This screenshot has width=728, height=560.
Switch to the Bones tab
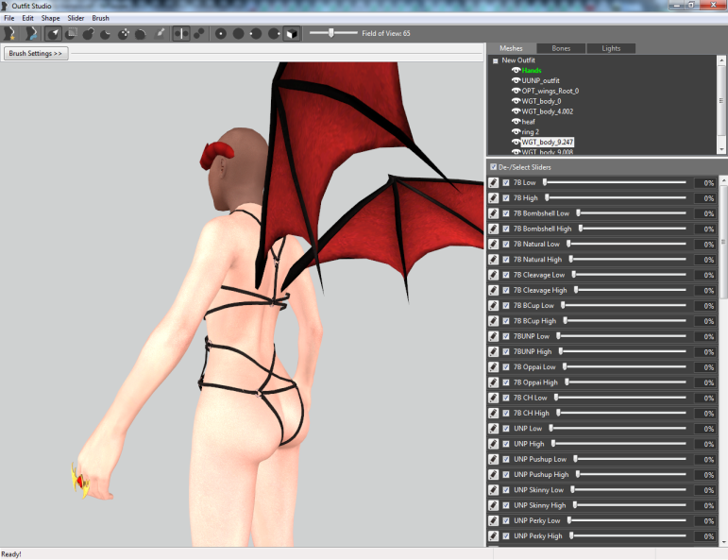coord(561,48)
